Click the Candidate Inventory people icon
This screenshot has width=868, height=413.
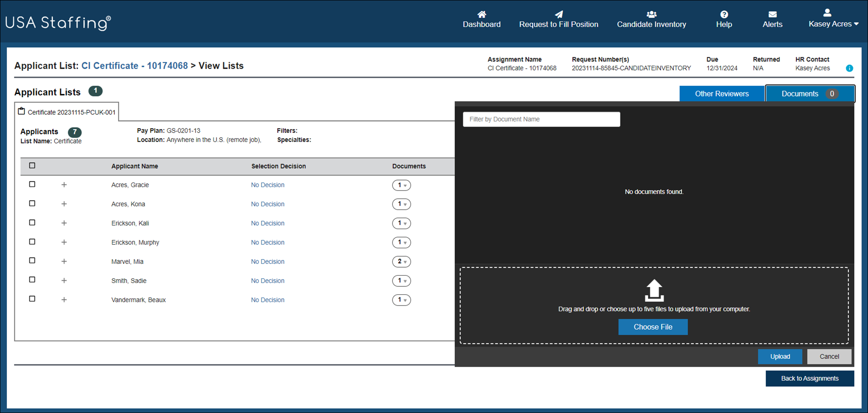651,14
